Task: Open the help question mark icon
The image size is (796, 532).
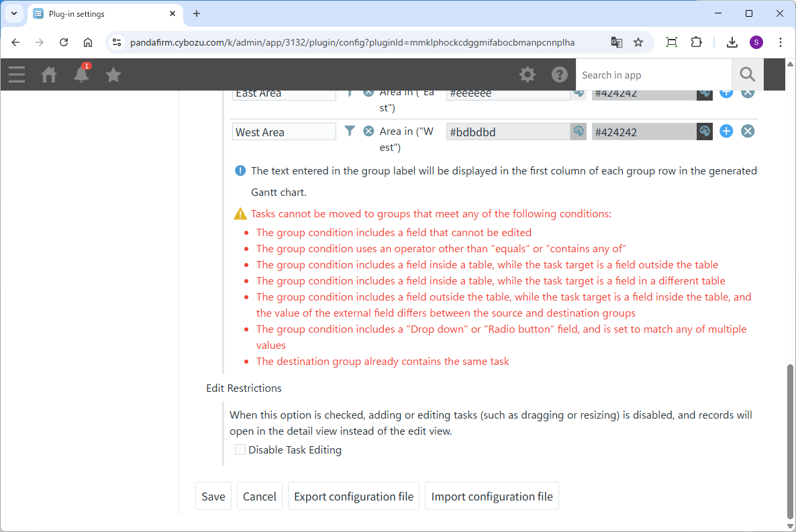Action: (560, 74)
